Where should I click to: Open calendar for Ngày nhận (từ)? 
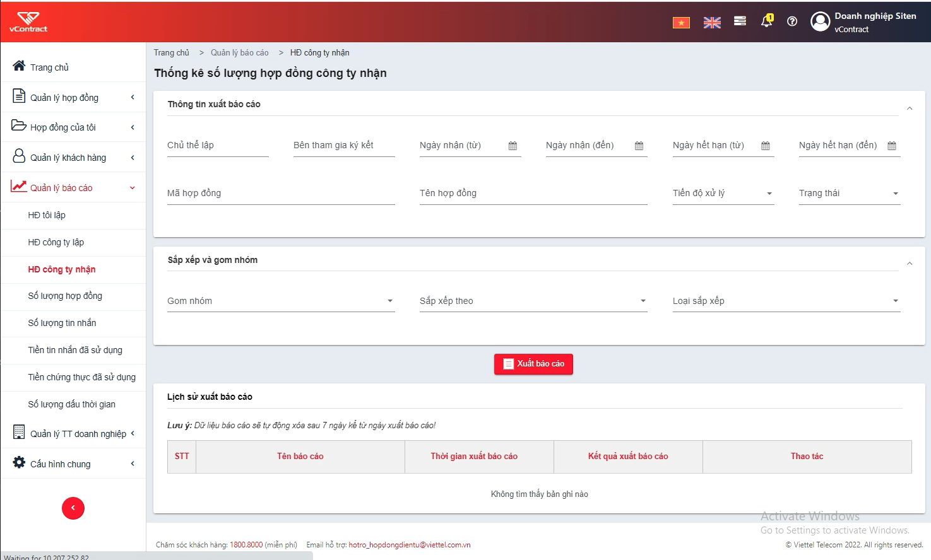click(x=513, y=146)
